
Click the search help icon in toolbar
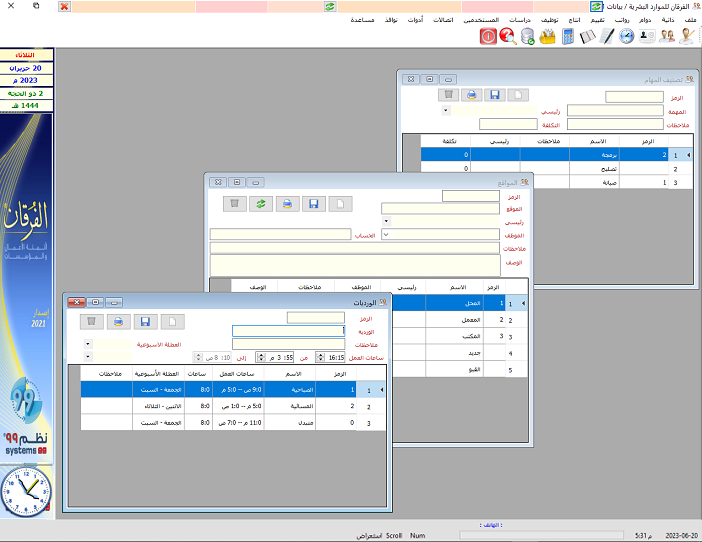coord(507,37)
